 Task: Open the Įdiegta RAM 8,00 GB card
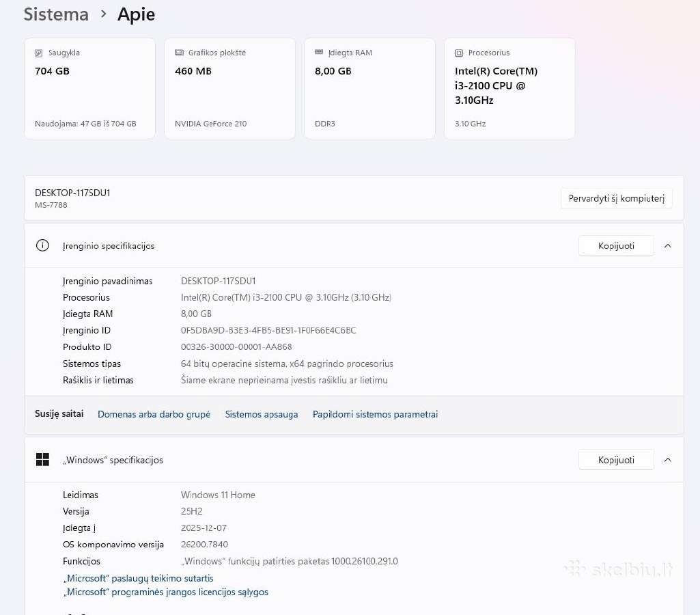tap(369, 88)
